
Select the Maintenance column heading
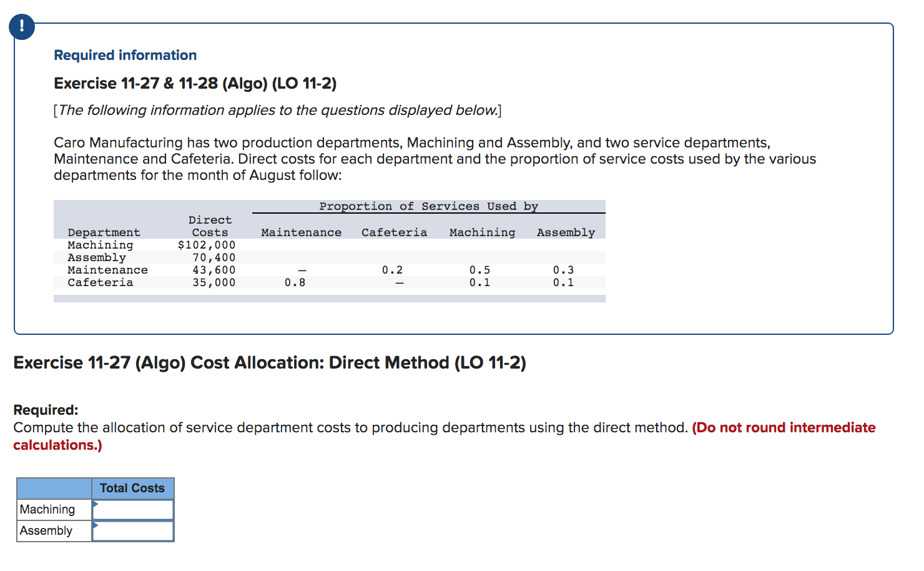301,232
